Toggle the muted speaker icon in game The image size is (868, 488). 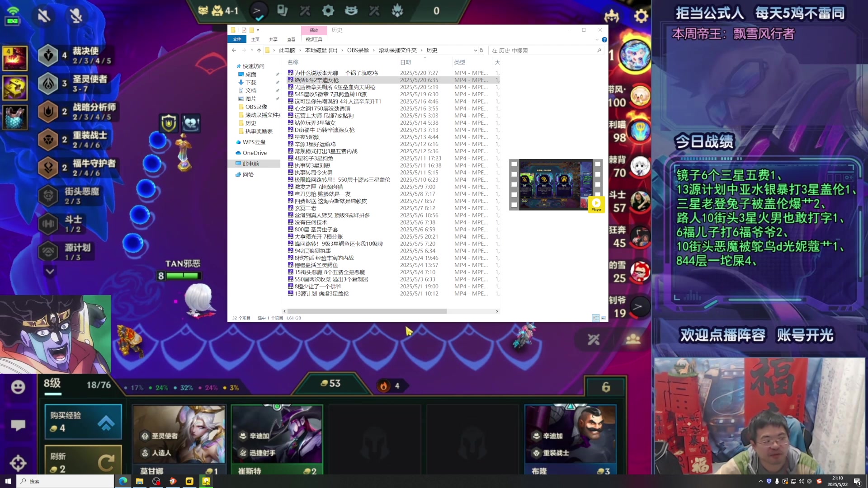click(x=44, y=16)
